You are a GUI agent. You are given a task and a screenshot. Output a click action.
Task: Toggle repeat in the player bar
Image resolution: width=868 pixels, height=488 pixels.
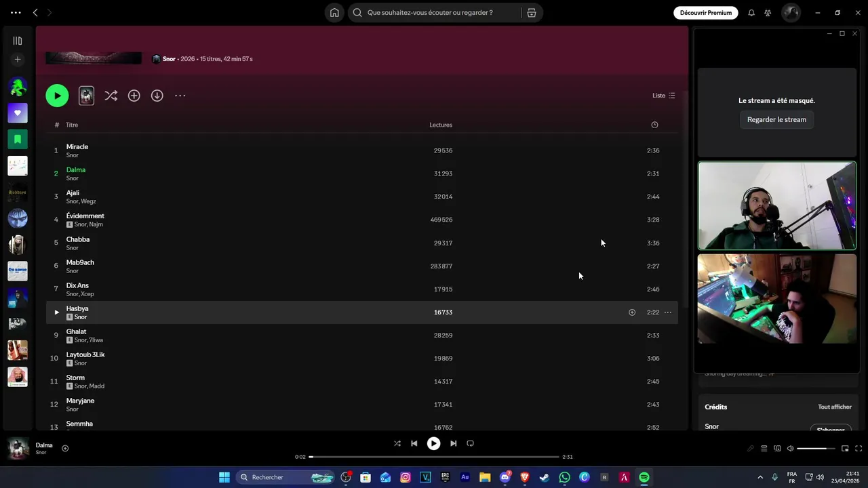pos(470,443)
